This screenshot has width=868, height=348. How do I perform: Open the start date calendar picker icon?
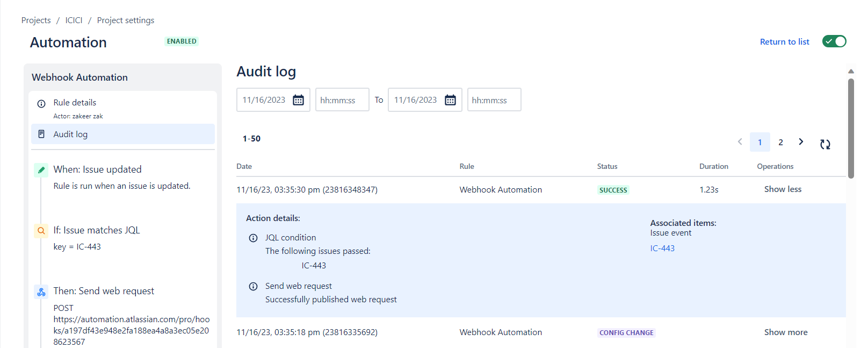(x=298, y=100)
